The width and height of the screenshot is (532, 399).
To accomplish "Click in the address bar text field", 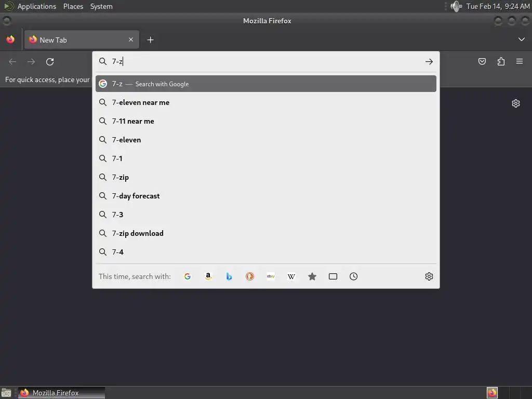I will click(266, 61).
